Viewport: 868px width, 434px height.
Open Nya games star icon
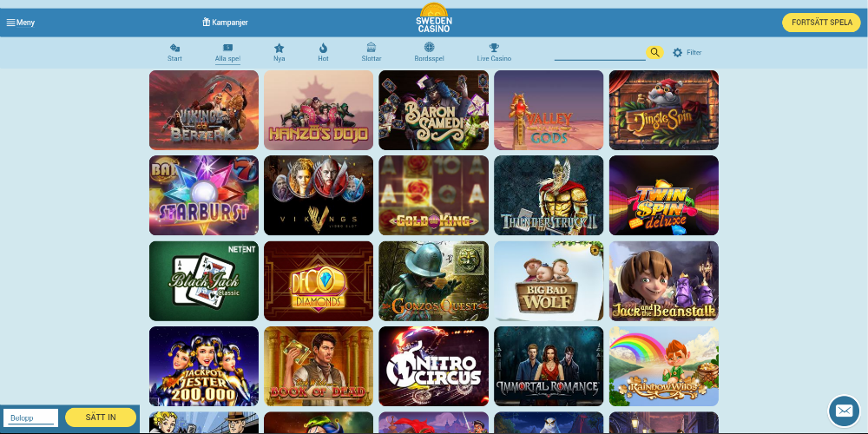tap(279, 48)
